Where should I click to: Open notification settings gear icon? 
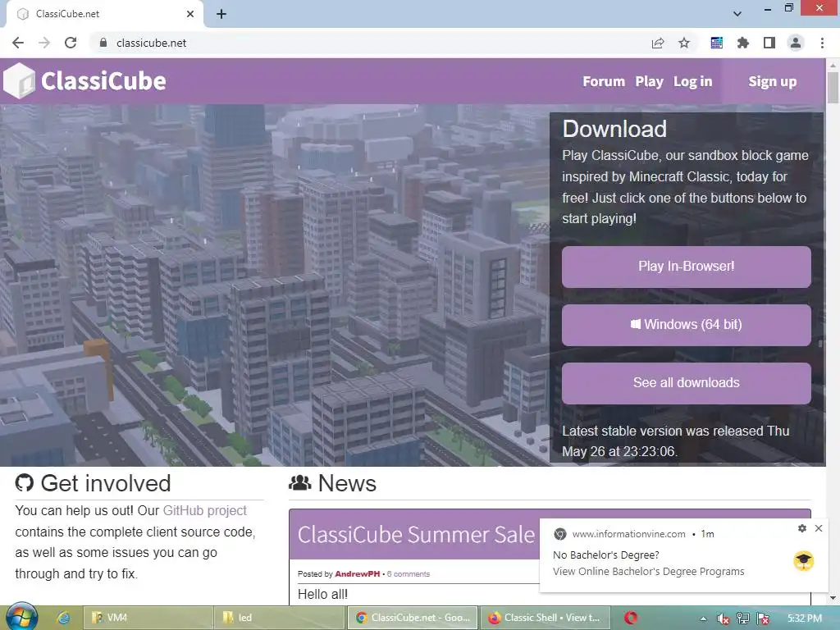pyautogui.click(x=802, y=528)
